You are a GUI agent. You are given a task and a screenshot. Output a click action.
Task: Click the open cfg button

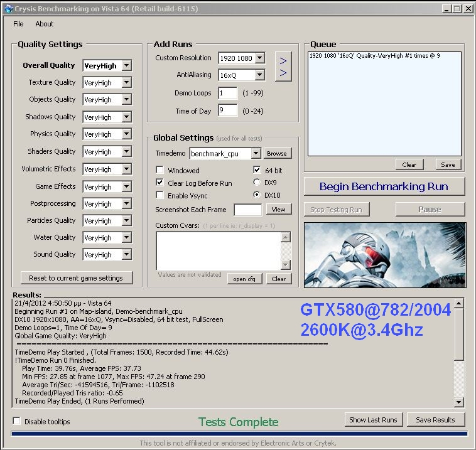(x=244, y=279)
